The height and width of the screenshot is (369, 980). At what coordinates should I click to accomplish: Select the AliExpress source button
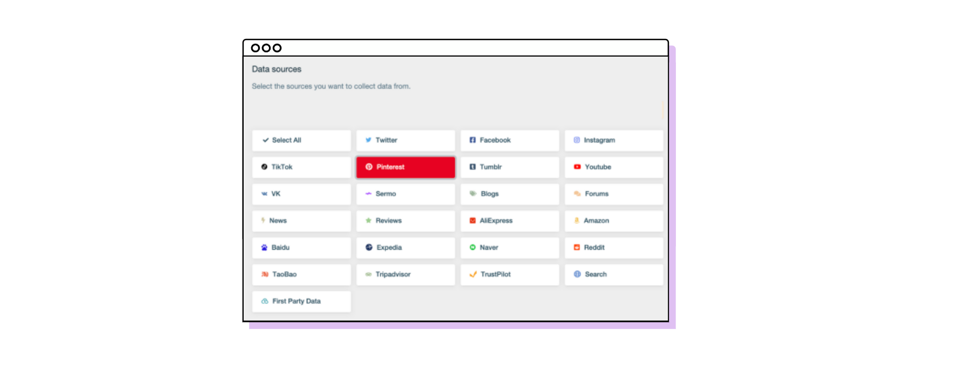click(x=509, y=221)
